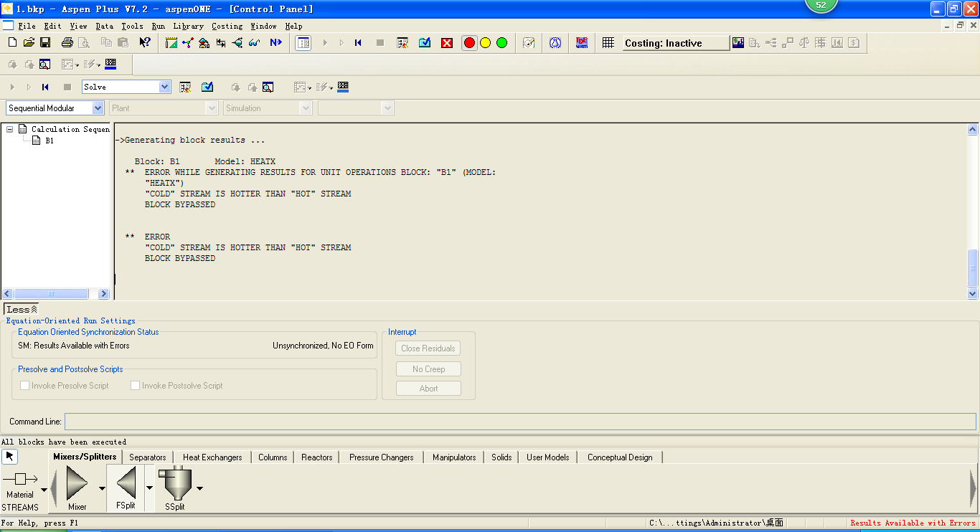The width and height of the screenshot is (980, 532).
Task: Click the Reinitialize icon in the top toolbar
Action: [x=358, y=43]
